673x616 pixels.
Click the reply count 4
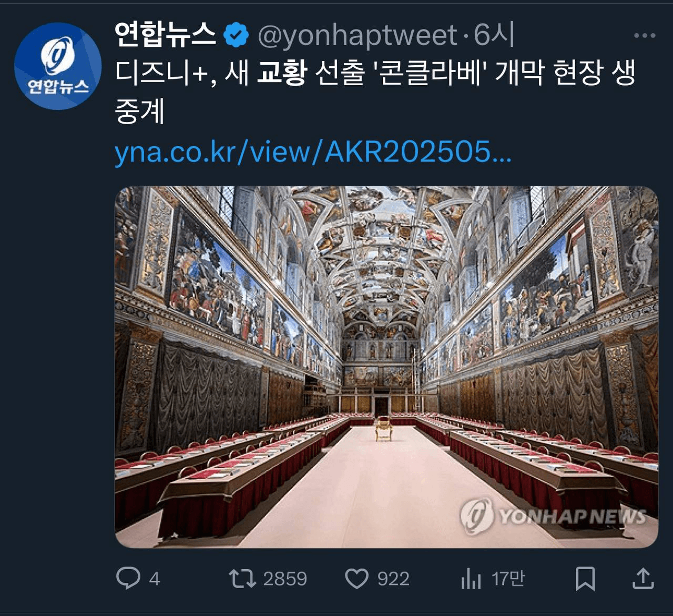coord(154,579)
